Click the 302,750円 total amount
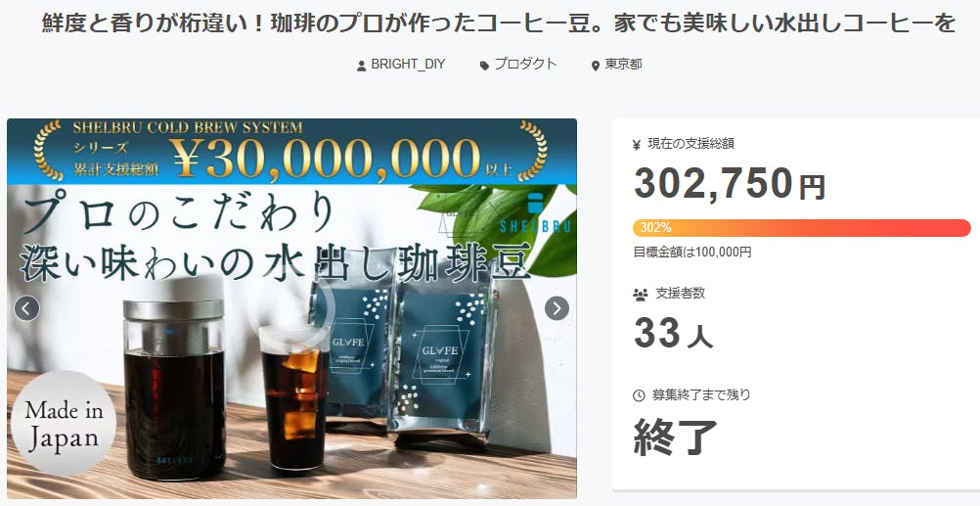This screenshot has width=980, height=506. pyautogui.click(x=730, y=183)
